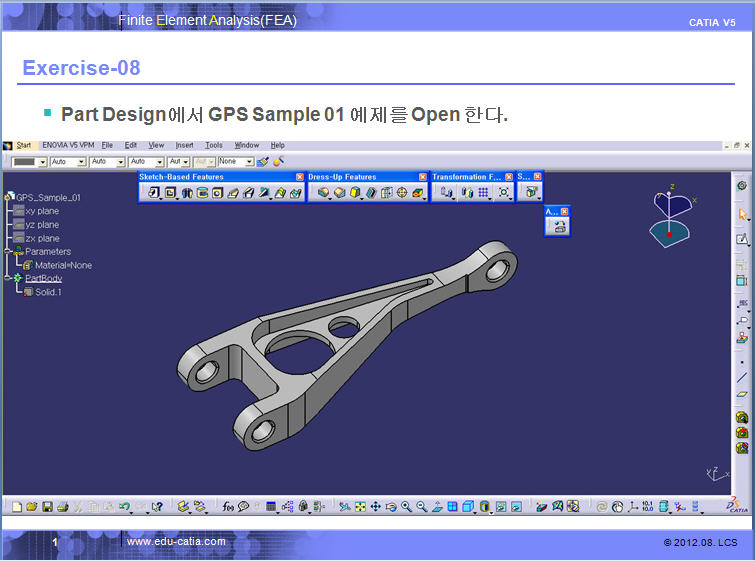Open the Tools menu
The height and width of the screenshot is (562, 755).
click(214, 146)
